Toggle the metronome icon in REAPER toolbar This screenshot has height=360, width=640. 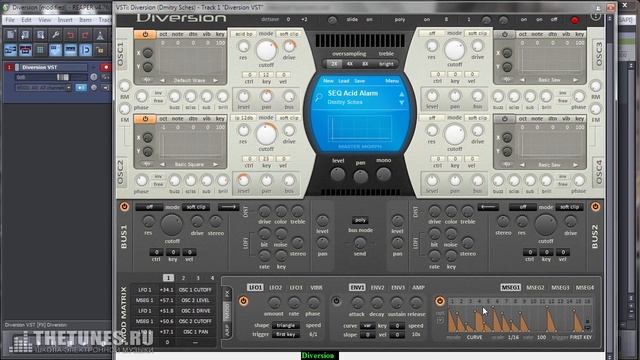coord(100,35)
